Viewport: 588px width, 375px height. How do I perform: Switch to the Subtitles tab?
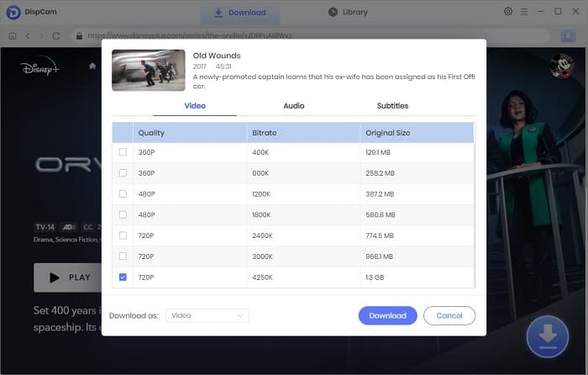click(392, 106)
